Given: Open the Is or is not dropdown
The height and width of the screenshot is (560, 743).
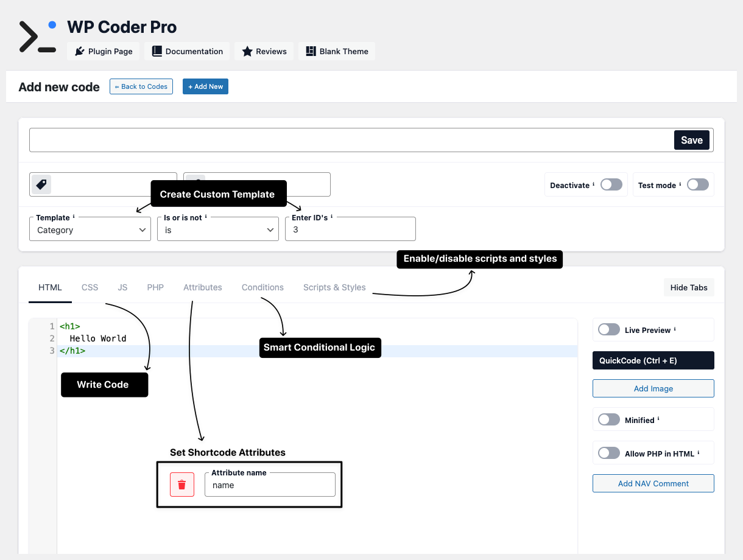Looking at the screenshot, I should pos(217,229).
